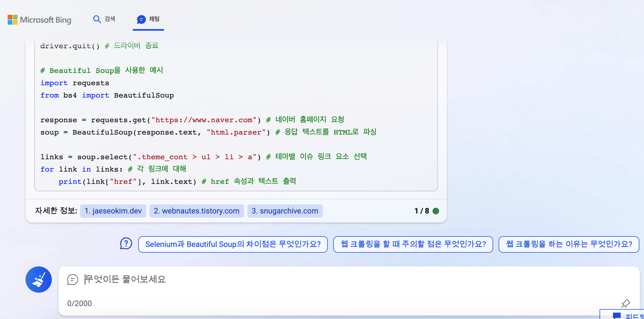Select the 웹 크롤링 주의할 점 suggestion

coord(413,244)
